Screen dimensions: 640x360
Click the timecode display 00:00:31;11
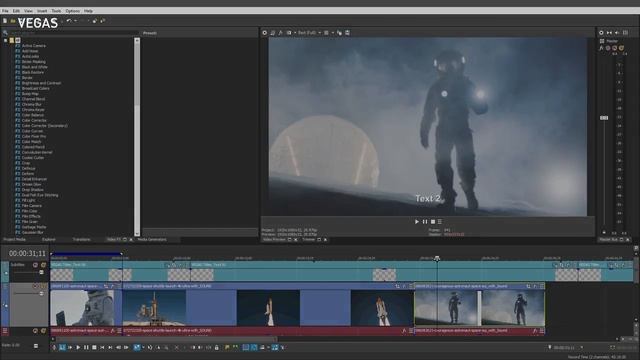pyautogui.click(x=27, y=253)
